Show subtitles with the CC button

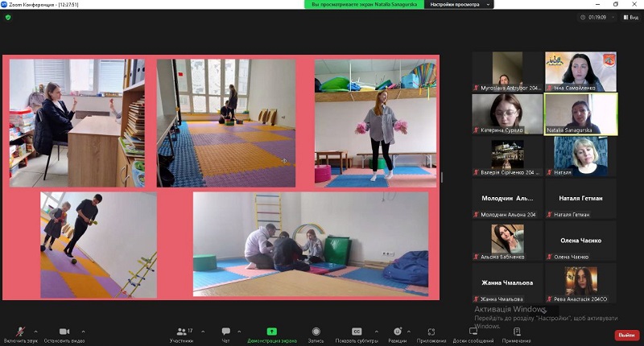click(356, 332)
